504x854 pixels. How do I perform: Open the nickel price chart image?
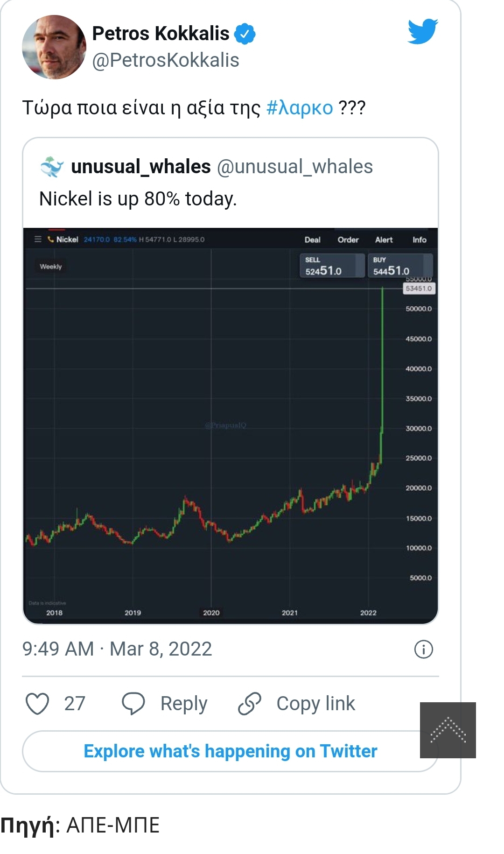(231, 425)
